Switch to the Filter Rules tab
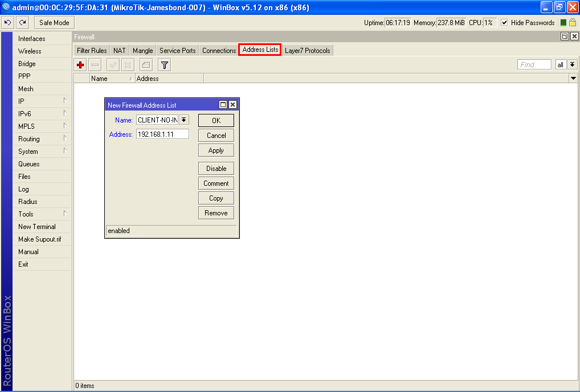Screen dimensions: 580x392 coord(92,51)
